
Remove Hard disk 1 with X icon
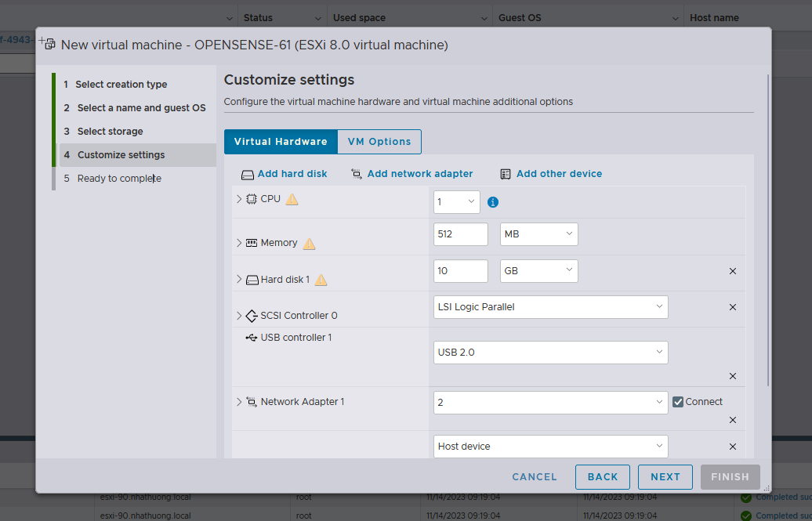[733, 271]
